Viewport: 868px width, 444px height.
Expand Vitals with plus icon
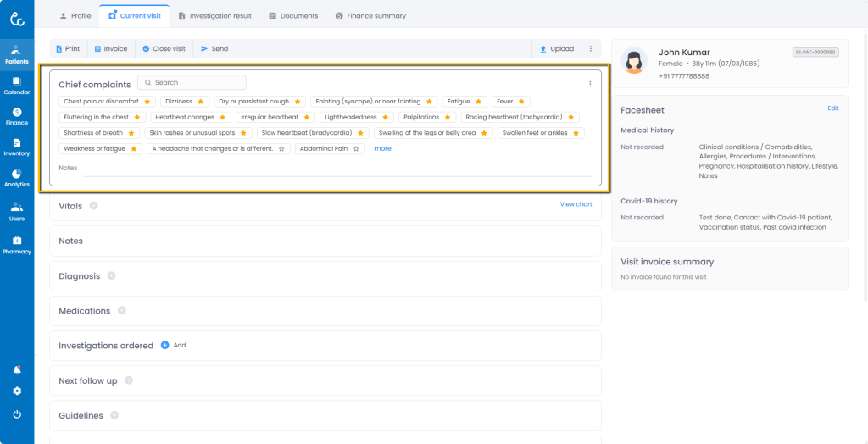point(93,206)
